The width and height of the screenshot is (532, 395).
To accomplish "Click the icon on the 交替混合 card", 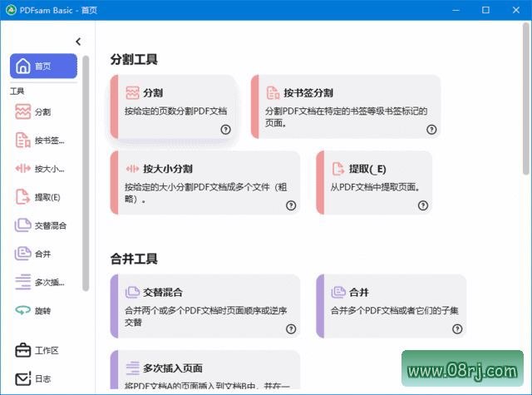I will pyautogui.click(x=132, y=292).
